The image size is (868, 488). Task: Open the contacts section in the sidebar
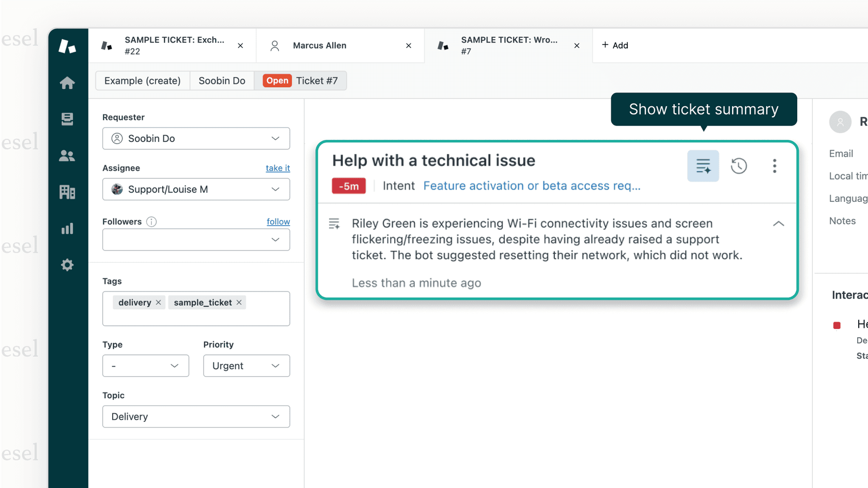click(x=67, y=155)
